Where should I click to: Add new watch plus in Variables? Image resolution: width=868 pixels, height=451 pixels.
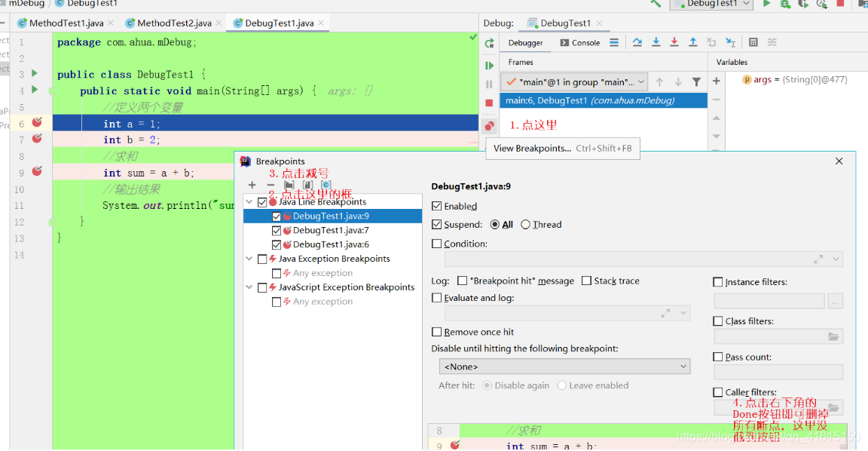point(717,81)
